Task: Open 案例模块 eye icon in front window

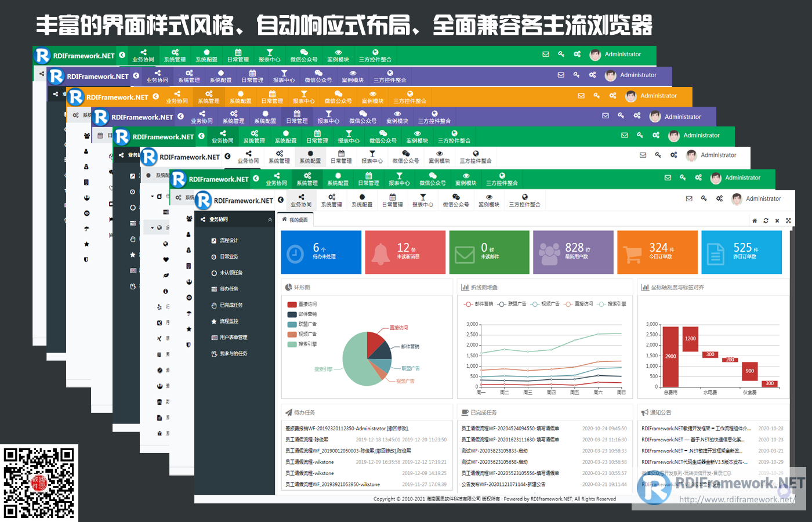Action: 489,197
